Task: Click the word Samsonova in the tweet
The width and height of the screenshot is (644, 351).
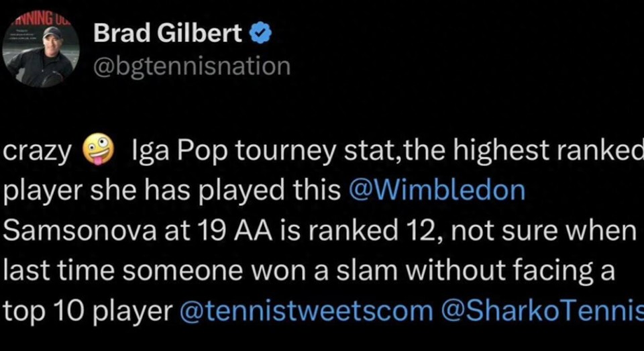Action: click(x=80, y=231)
